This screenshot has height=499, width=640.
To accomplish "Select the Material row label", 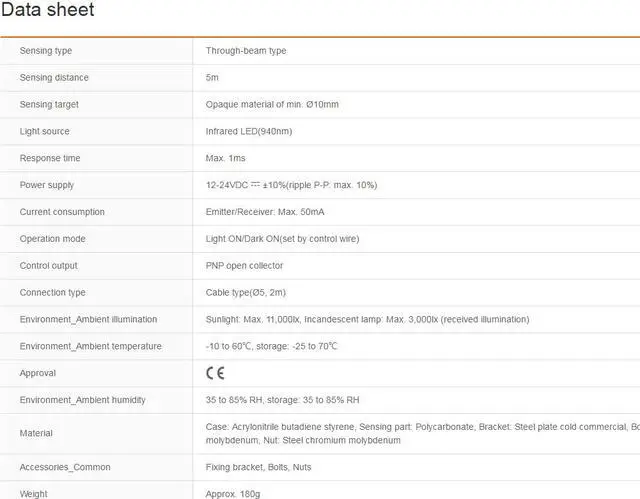I will coord(36,433).
